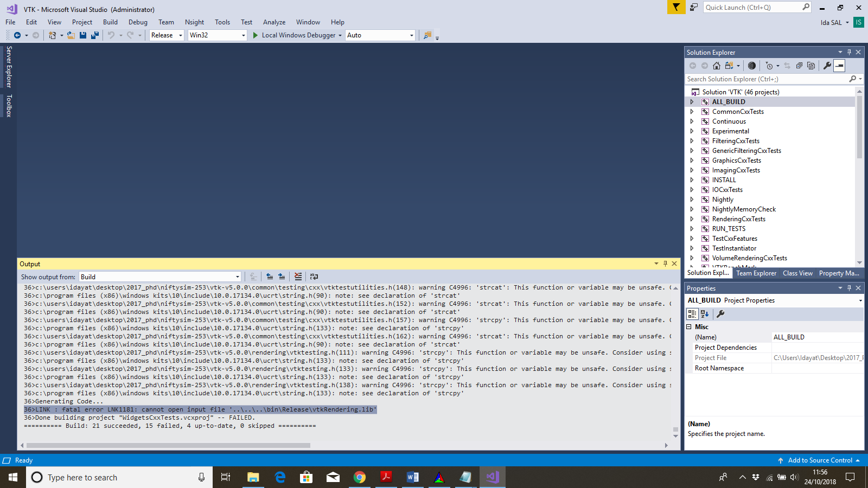Open the Nsight menu
The width and height of the screenshot is (868, 488).
[x=194, y=22]
